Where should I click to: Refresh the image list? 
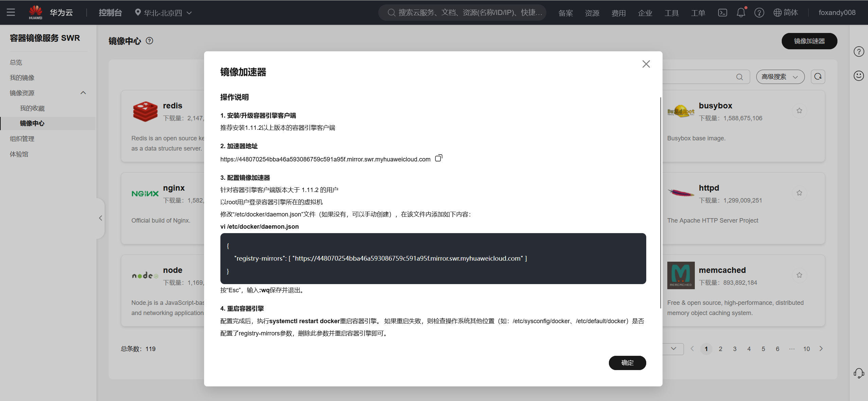tap(818, 77)
